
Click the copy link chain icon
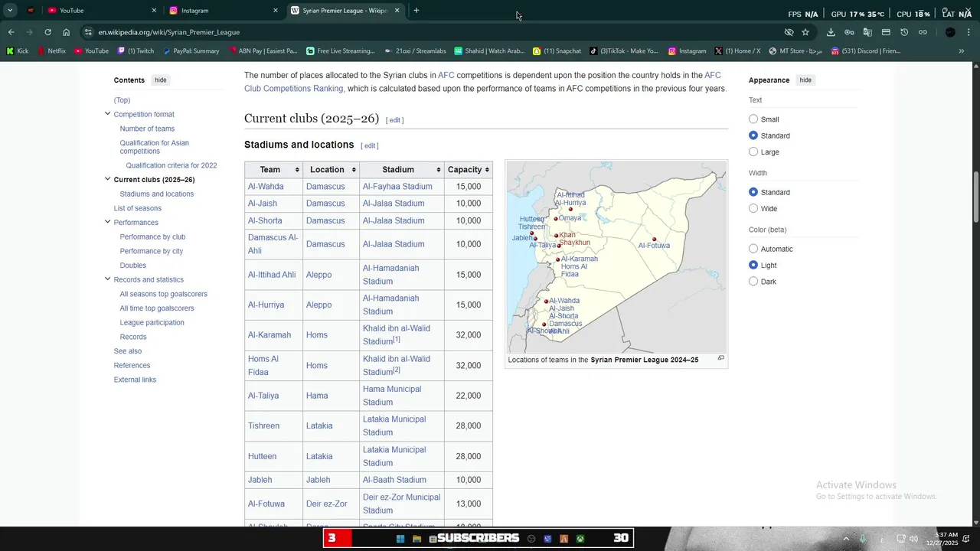[x=923, y=32]
